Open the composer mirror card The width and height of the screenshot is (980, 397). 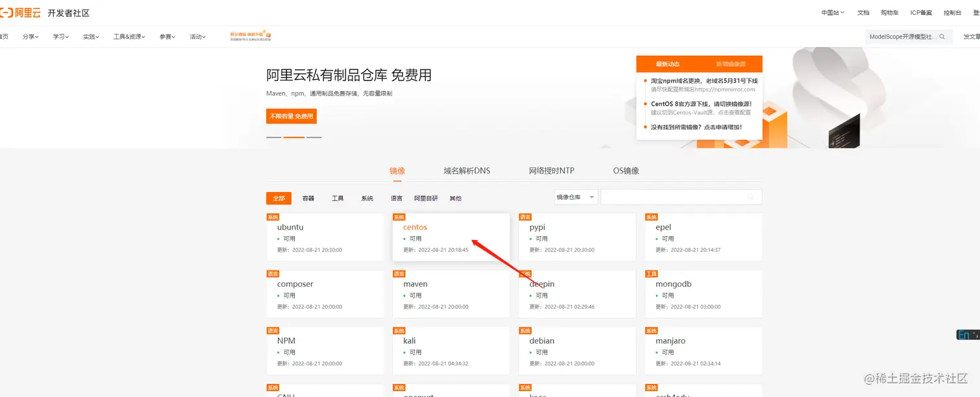click(x=325, y=294)
